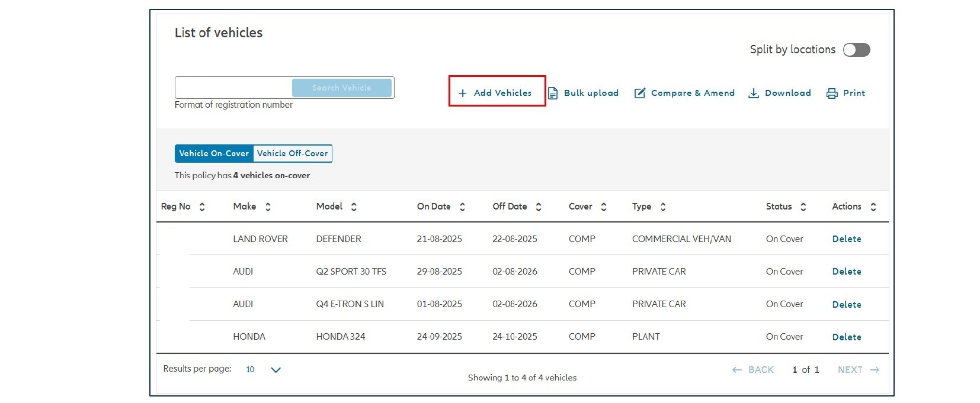Screen dimensions: 980x403
Task: Sort table by Model column arrows
Action: point(354,207)
